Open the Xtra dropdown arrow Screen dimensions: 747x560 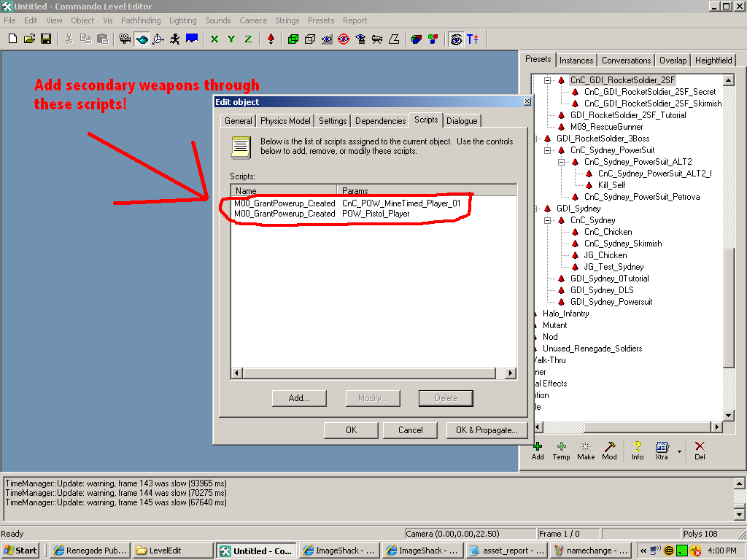tap(679, 451)
